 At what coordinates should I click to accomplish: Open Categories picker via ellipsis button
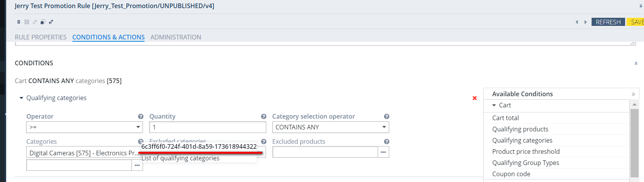137,165
